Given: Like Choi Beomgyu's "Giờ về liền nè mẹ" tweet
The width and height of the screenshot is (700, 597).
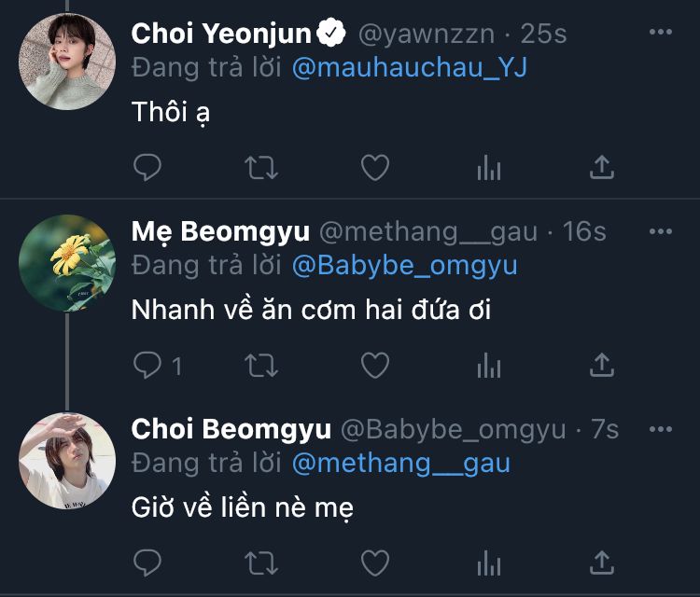Looking at the screenshot, I should tap(374, 563).
